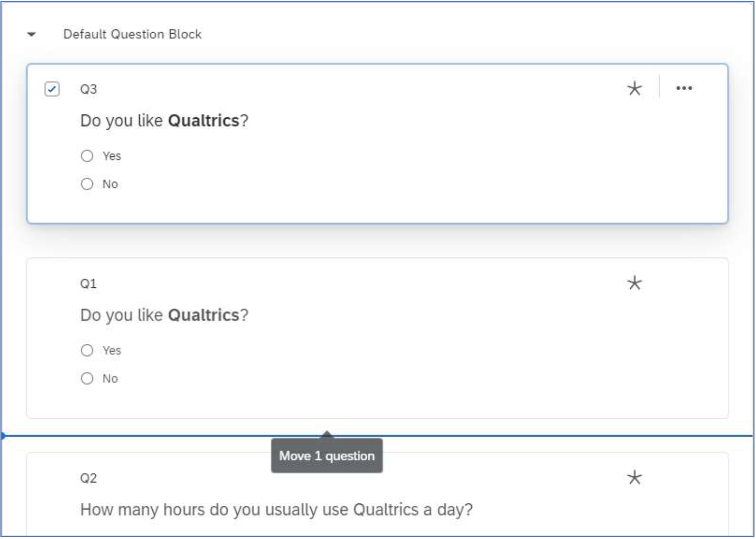Collapse the Default Question Block arrow
This screenshot has height=539, width=756.
[32, 35]
